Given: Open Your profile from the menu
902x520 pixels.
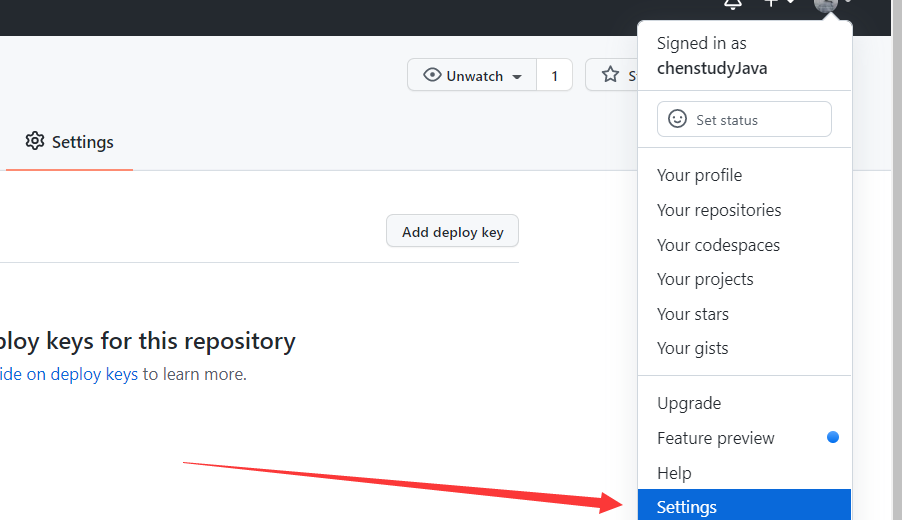Looking at the screenshot, I should coord(744,175).
